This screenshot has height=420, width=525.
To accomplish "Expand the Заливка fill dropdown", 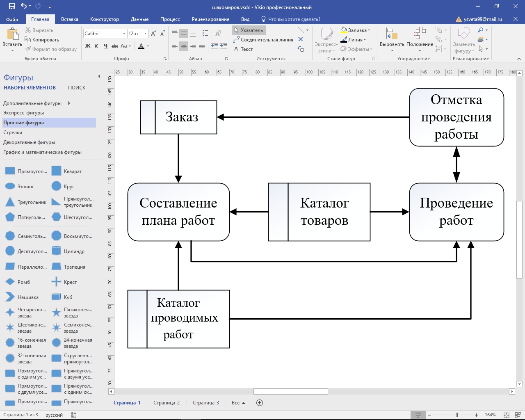I will tap(369, 30).
